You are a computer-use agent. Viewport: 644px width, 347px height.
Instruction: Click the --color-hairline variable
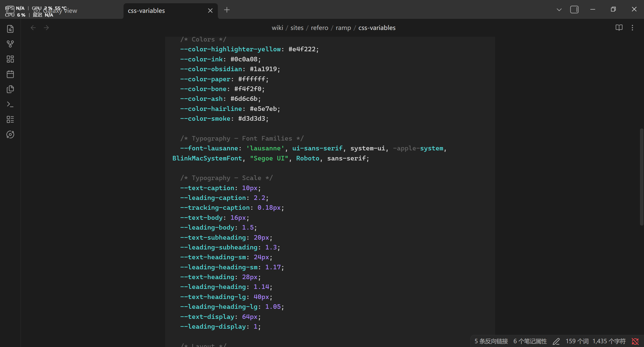coord(211,109)
